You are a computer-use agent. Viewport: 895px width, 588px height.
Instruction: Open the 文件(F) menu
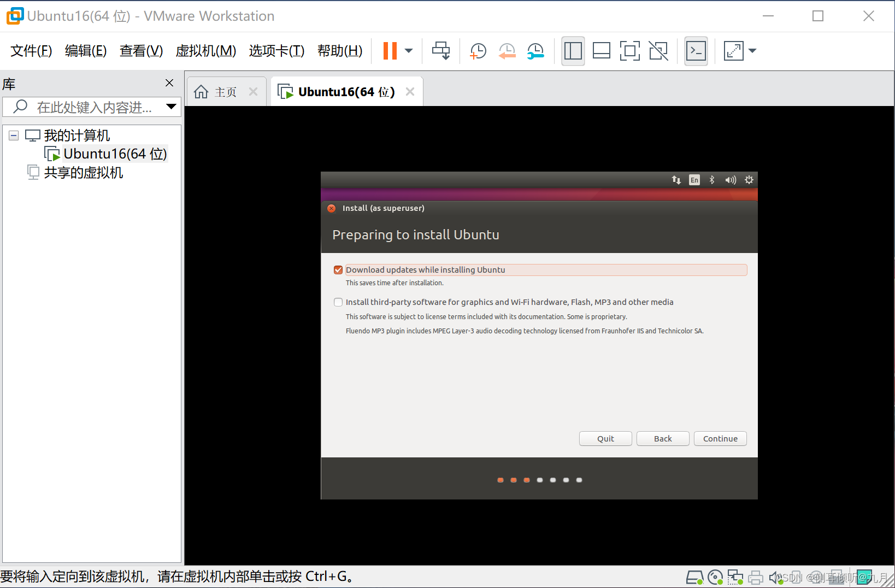[31, 51]
